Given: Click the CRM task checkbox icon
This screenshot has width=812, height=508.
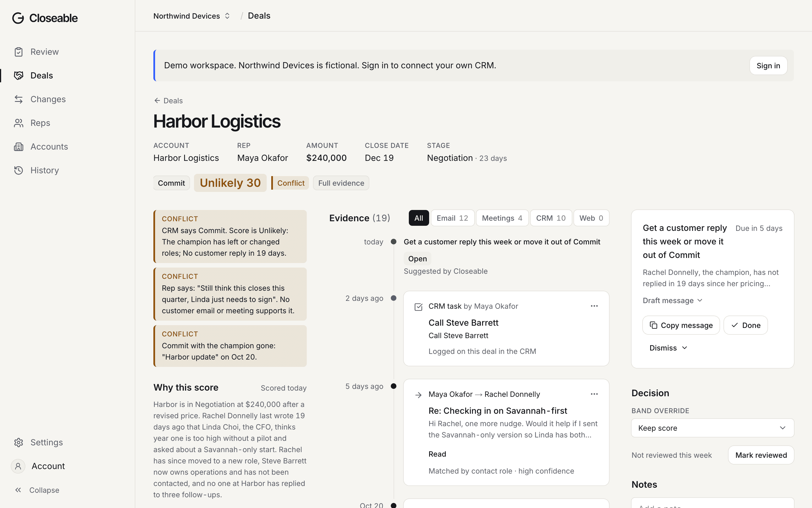Looking at the screenshot, I should 418,307.
